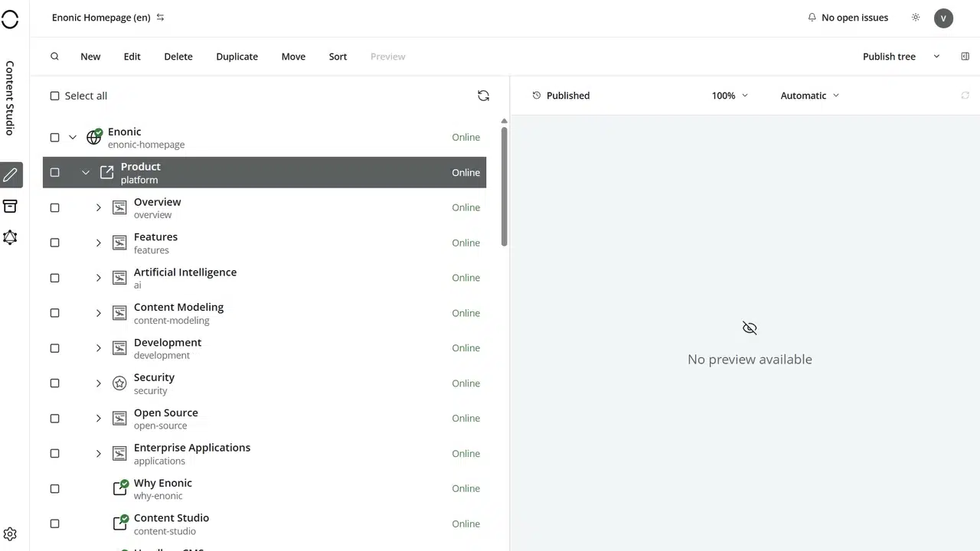Viewport: 980px width, 551px height.
Task: Check the Select all checkbox
Action: pos(54,96)
